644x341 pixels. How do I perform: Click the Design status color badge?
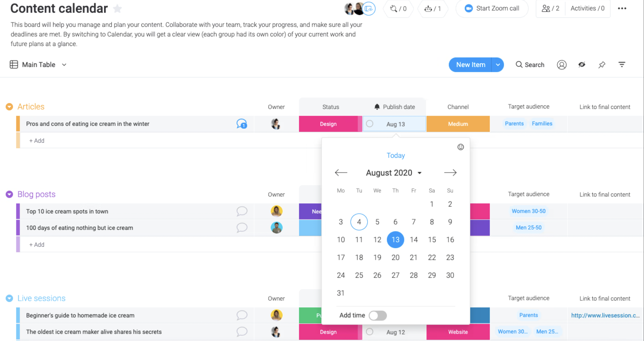[x=328, y=124]
